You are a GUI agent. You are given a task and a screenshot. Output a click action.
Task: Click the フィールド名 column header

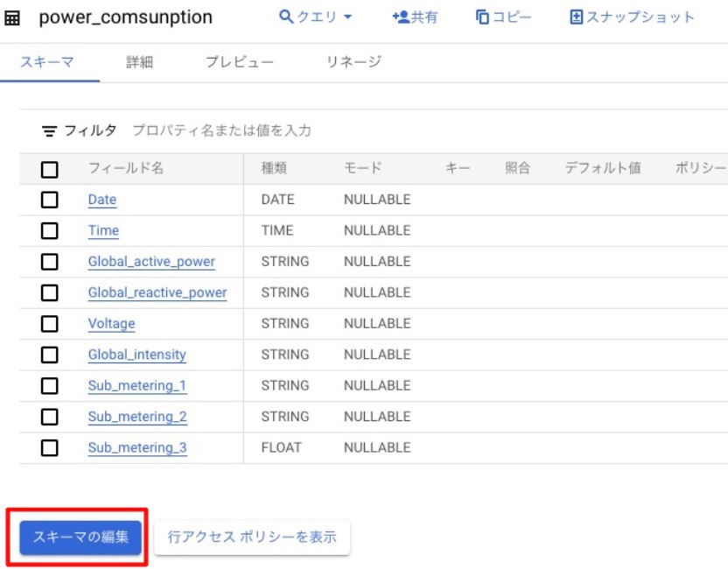point(126,168)
